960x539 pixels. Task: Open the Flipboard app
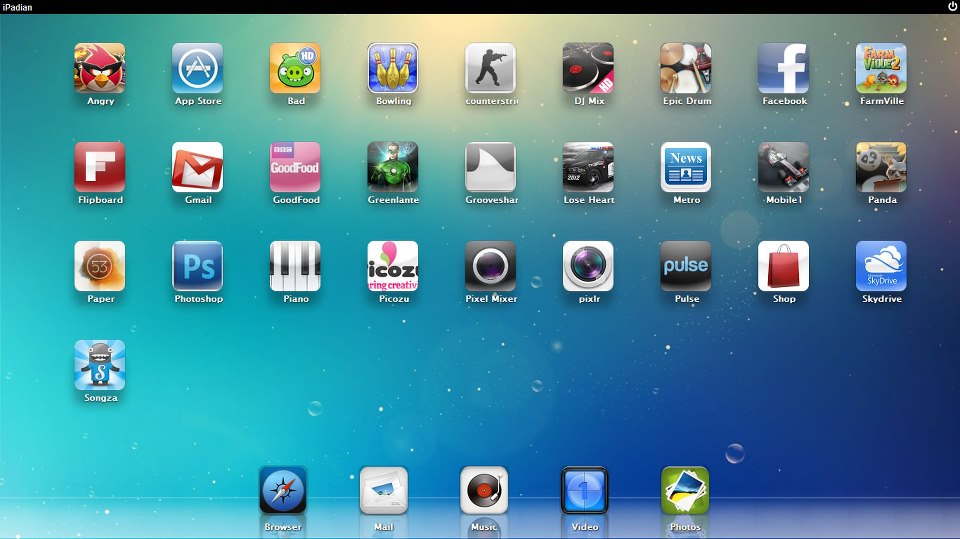point(100,167)
